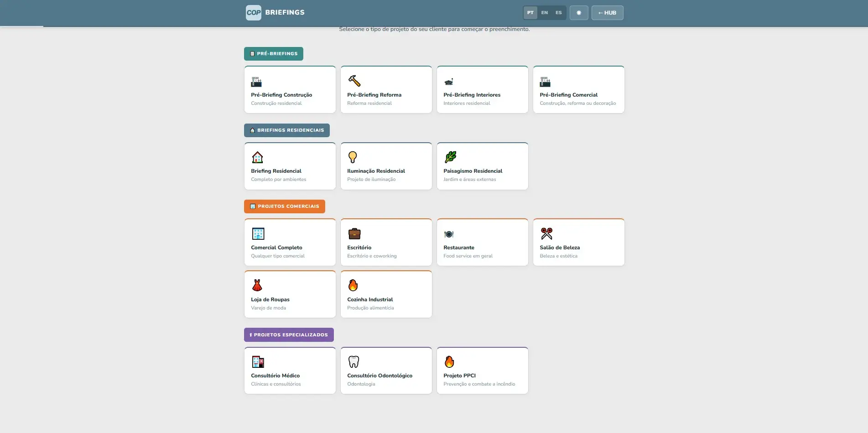Open the Cozinha Industrial card
The image size is (868, 433).
pyautogui.click(x=386, y=294)
